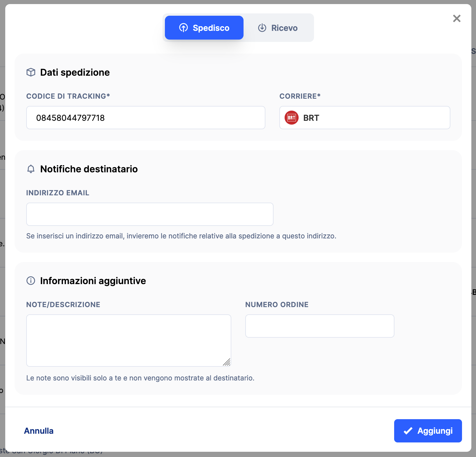Click the upload arrow icon on Spedisco
The height and width of the screenshot is (457, 476).
pyautogui.click(x=184, y=28)
